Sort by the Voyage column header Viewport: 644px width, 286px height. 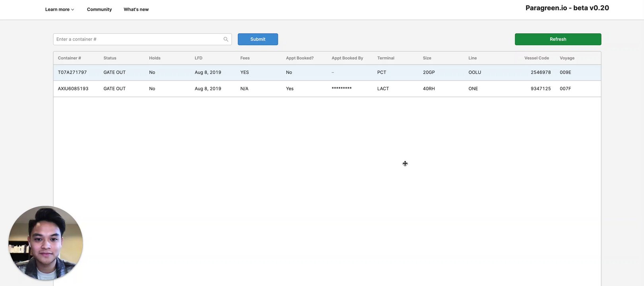point(567,58)
